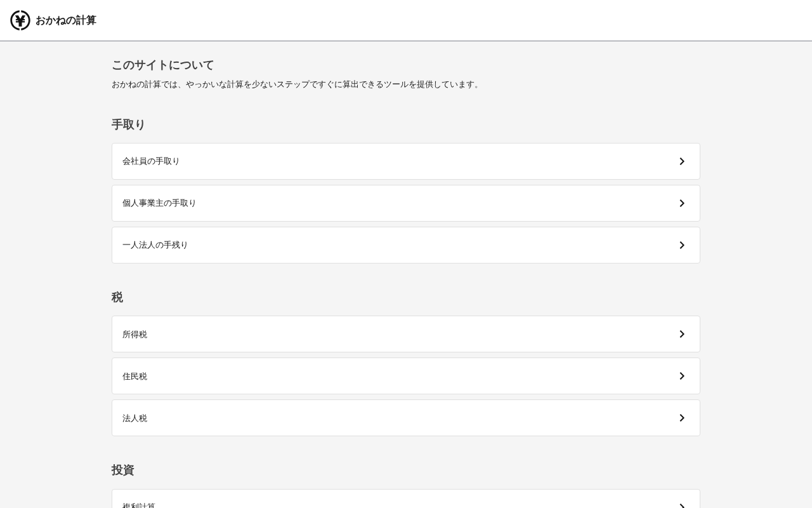Click the yen coin logo icon
812x508 pixels.
point(20,20)
